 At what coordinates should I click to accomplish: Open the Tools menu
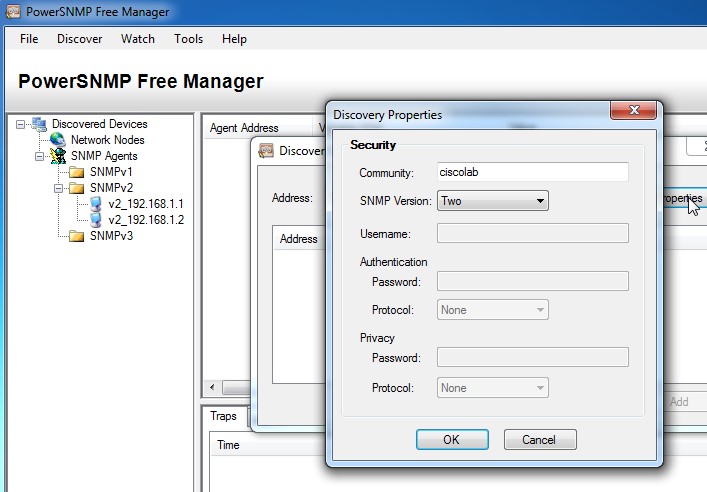[x=188, y=39]
